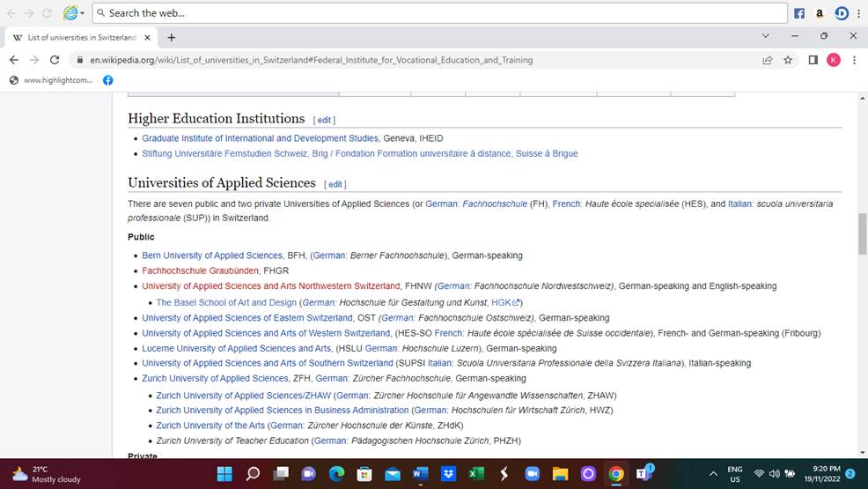Image resolution: width=868 pixels, height=489 pixels.
Task: Open University of Applied Sciences of Eastern Switzerland
Action: tap(246, 318)
